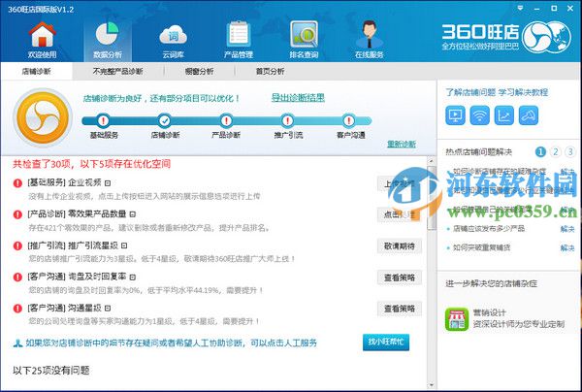Click the heading 了解店铺问题 学习解决教程

(497, 92)
